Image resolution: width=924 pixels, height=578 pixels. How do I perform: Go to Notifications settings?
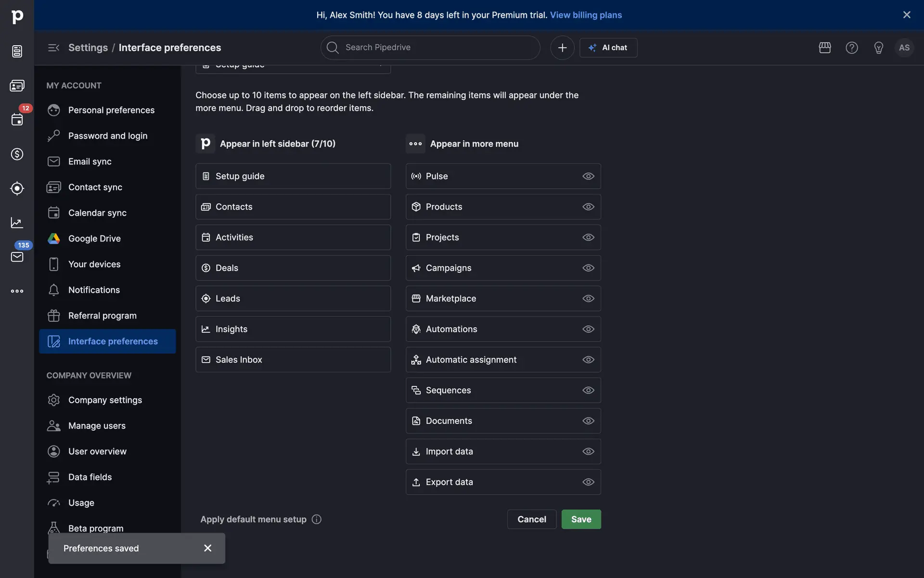pyautogui.click(x=94, y=290)
